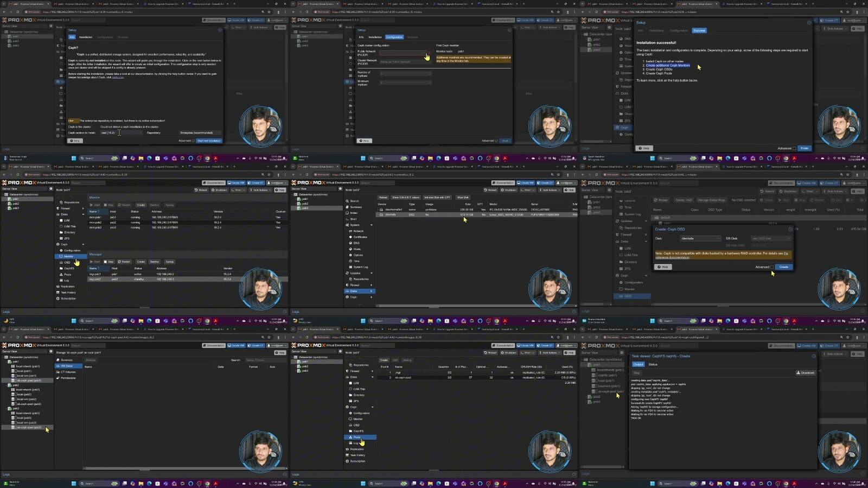868x488 pixels.
Task: Toggle Advanced checkbox in Create: Ceph OSD dialog
Action: (772, 267)
